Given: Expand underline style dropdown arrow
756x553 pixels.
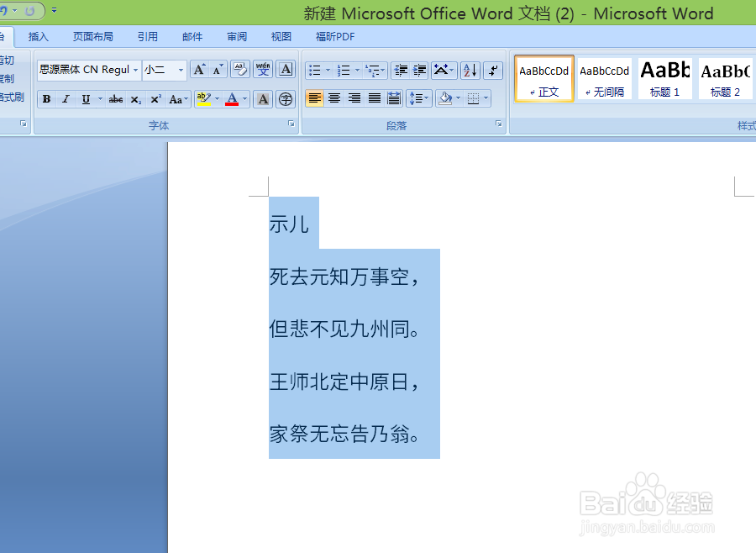Looking at the screenshot, I should pyautogui.click(x=100, y=99).
